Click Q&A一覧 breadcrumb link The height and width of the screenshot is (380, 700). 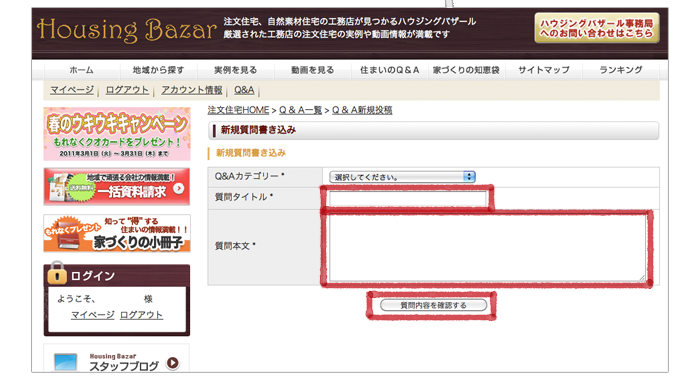click(300, 110)
